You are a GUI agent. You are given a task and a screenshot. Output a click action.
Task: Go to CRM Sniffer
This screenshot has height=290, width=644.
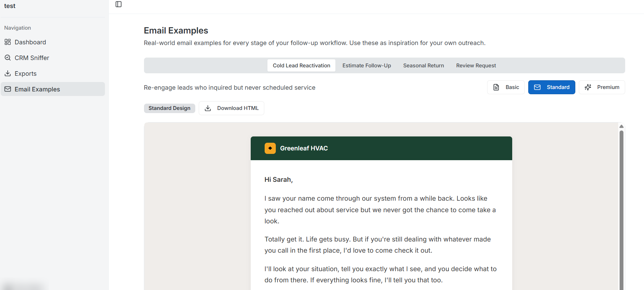pyautogui.click(x=53, y=58)
